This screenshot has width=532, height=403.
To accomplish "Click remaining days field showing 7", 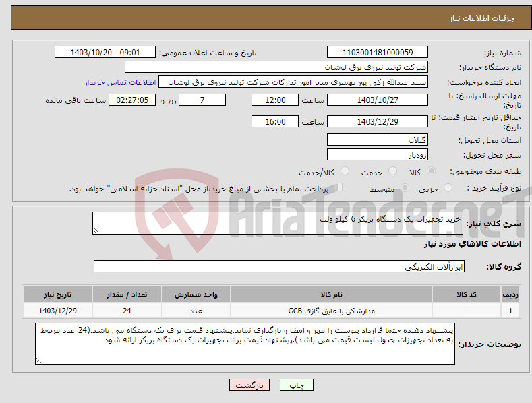I will tap(202, 100).
